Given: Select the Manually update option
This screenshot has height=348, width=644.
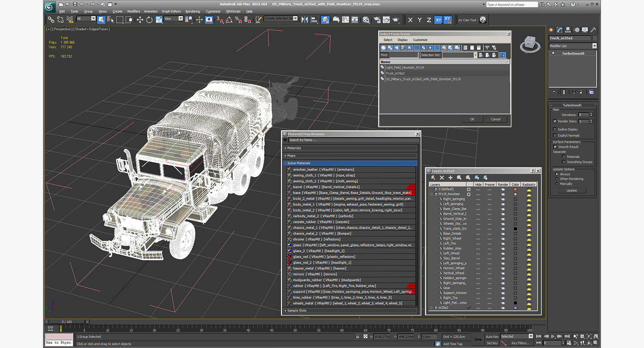Looking at the screenshot, I should tap(557, 184).
